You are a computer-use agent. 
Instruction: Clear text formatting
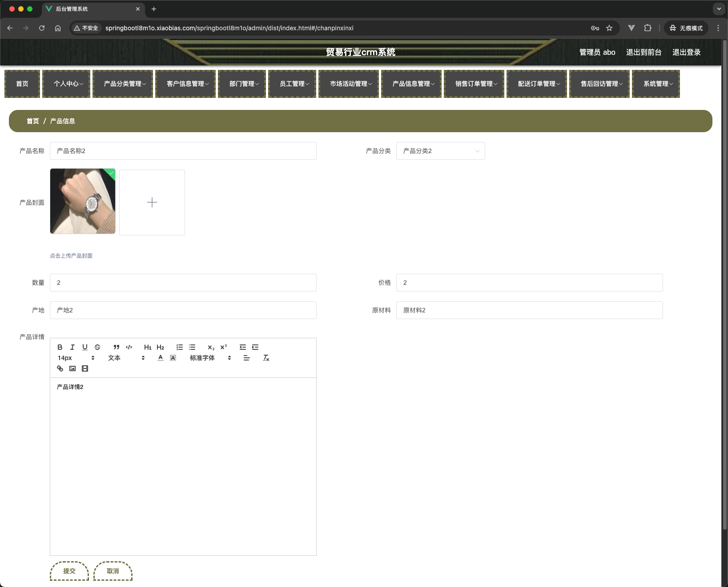(x=266, y=358)
